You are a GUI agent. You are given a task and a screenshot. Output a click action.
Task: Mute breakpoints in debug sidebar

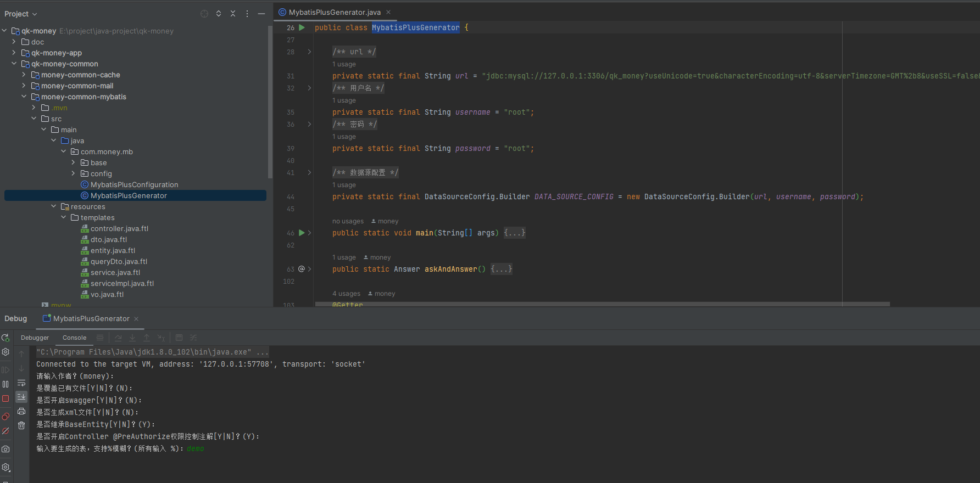(5, 431)
